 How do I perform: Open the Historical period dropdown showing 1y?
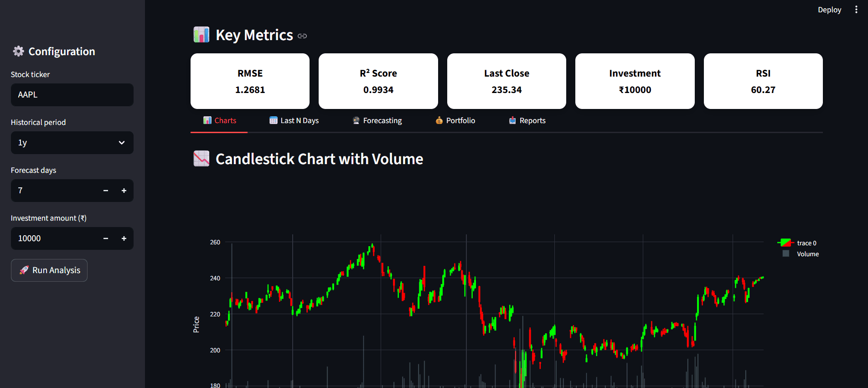click(x=72, y=142)
